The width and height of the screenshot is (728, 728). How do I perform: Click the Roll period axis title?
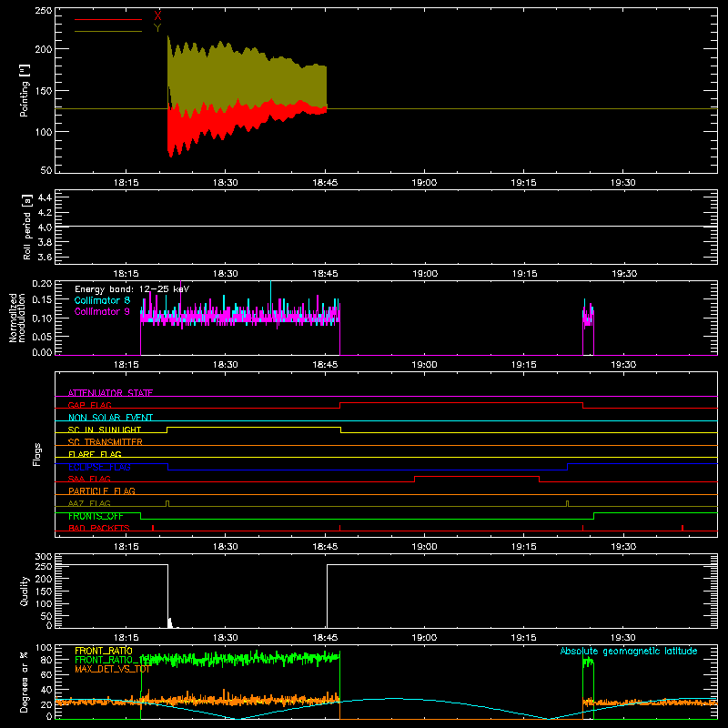[27, 227]
